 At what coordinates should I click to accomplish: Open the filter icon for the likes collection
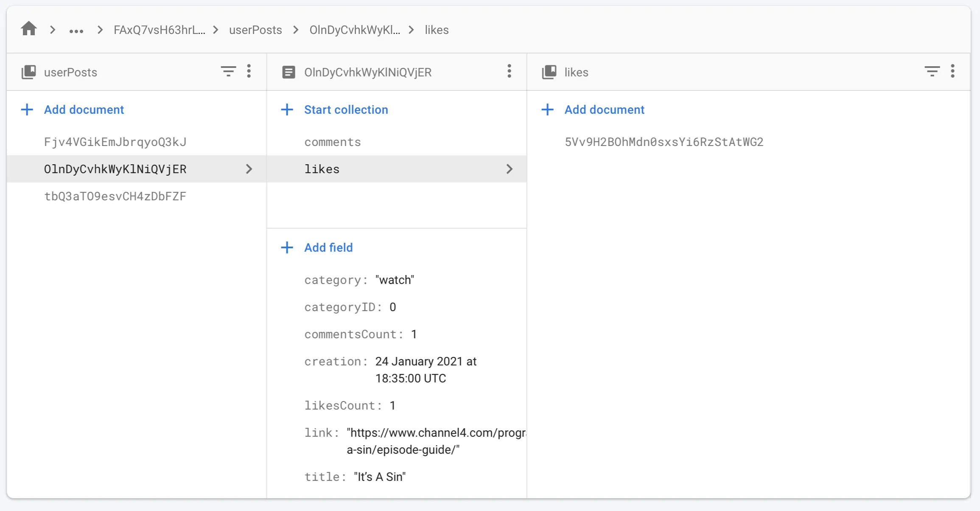click(x=932, y=71)
